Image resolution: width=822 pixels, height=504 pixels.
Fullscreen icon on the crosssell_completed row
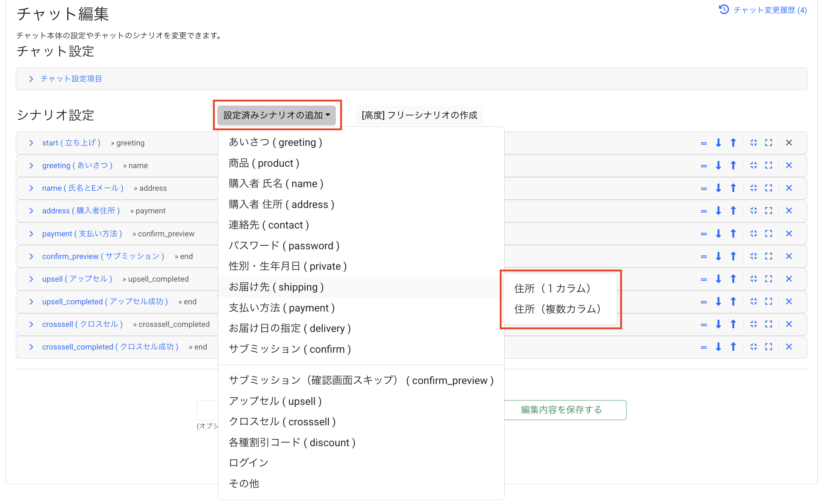pyautogui.click(x=768, y=347)
